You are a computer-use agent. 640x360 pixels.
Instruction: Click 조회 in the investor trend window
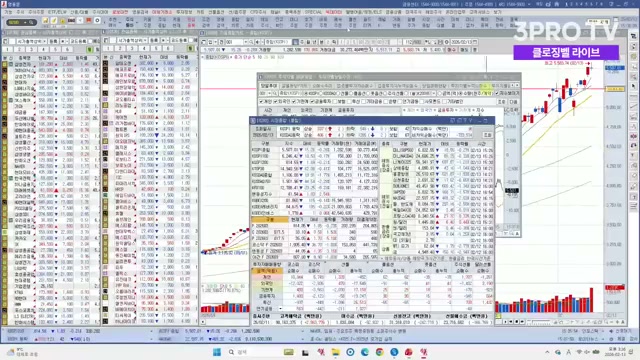[501, 102]
